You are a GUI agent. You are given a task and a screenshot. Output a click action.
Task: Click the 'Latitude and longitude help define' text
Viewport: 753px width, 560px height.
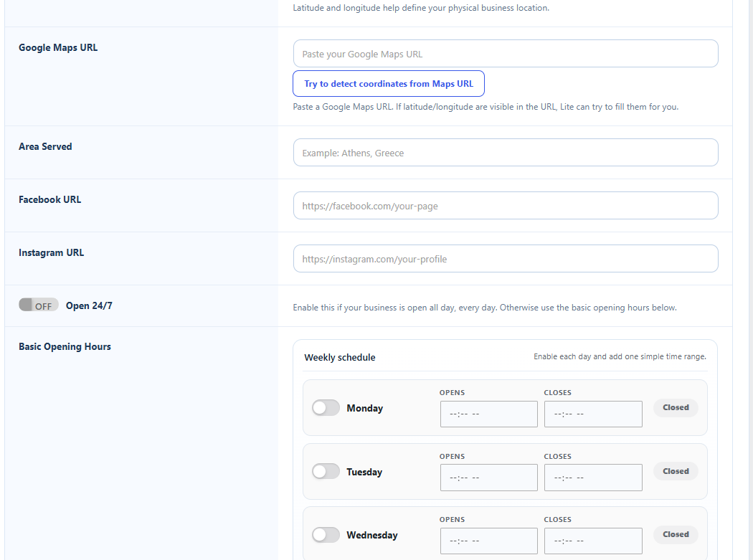[x=421, y=8]
